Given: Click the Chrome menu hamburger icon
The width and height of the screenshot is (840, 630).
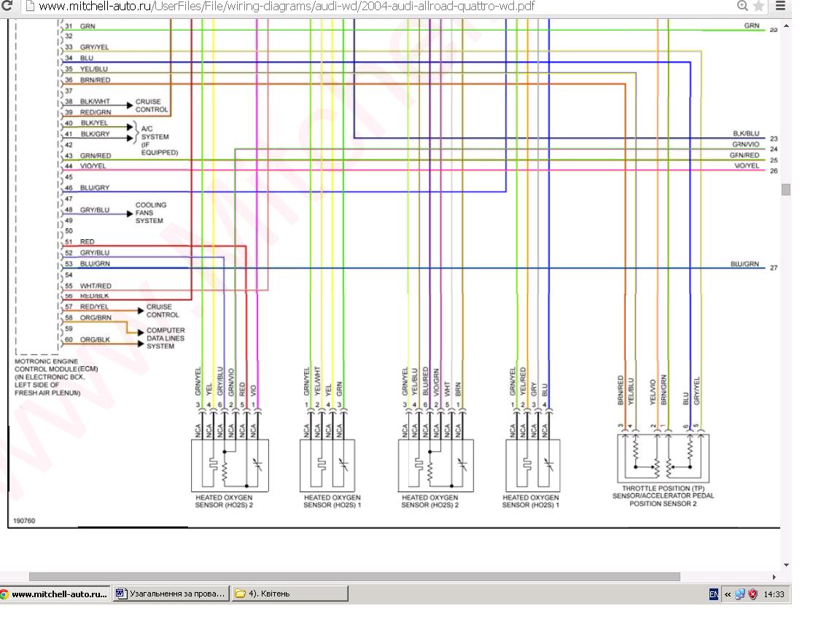Looking at the screenshot, I should coord(780,7).
